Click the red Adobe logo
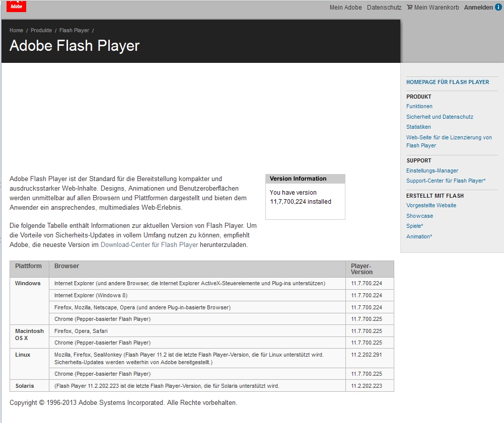Viewport: 504px width, 423px height. pos(16,6)
